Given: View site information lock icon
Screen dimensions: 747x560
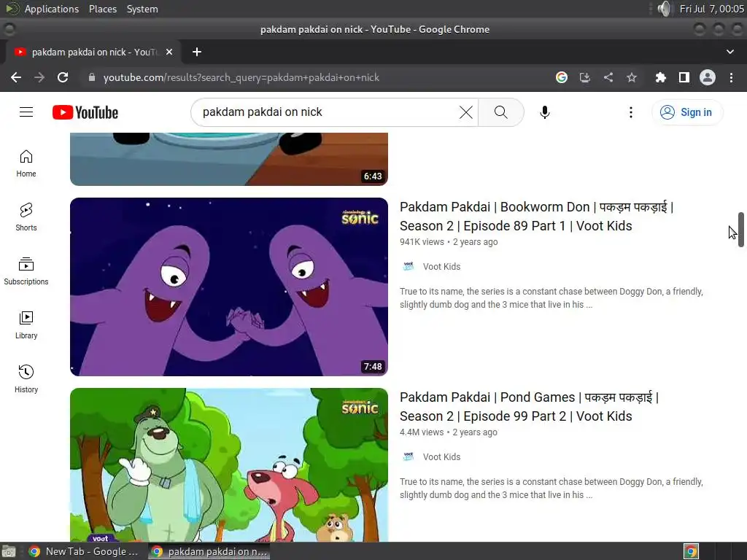Looking at the screenshot, I should point(92,77).
